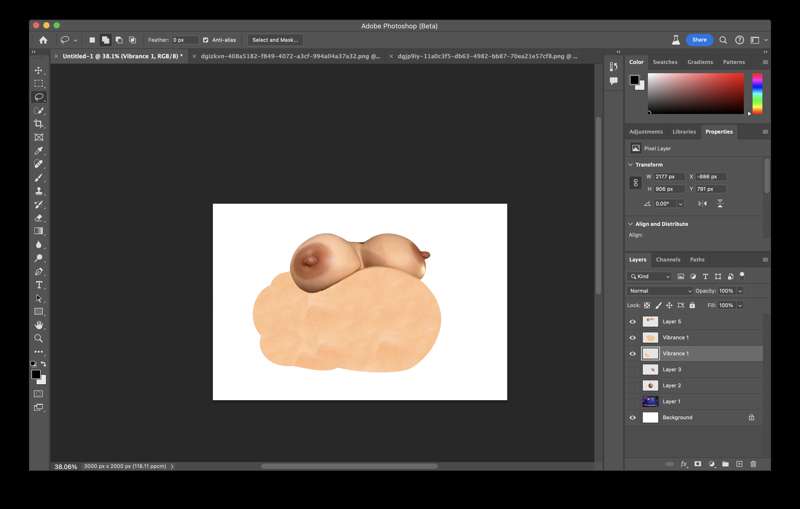Select the Crop tool

coord(39,124)
